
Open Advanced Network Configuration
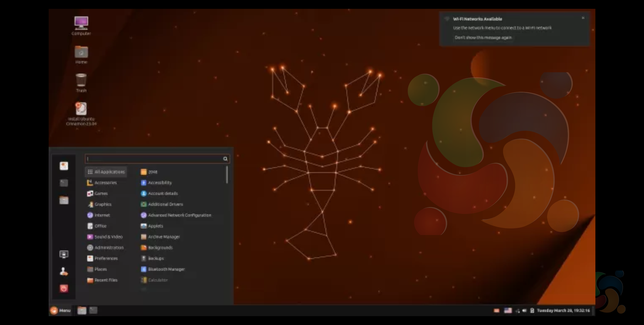pos(176,215)
